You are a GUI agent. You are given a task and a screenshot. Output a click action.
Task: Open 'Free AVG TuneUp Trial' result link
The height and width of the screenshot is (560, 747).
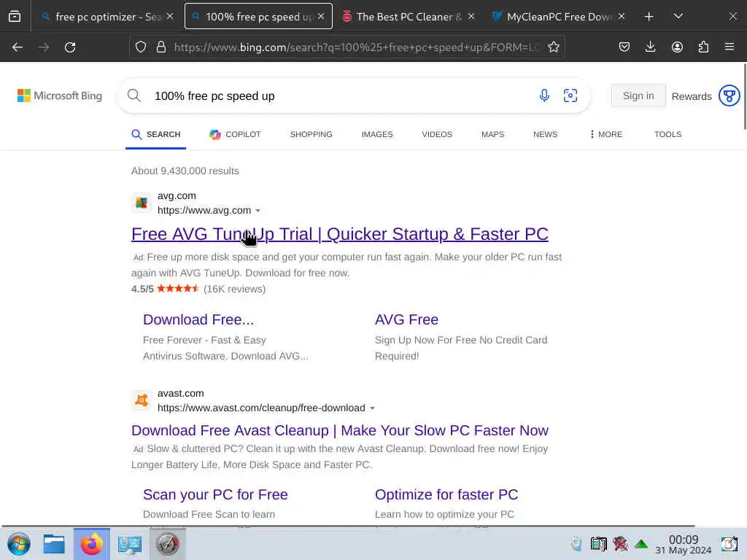(x=340, y=234)
